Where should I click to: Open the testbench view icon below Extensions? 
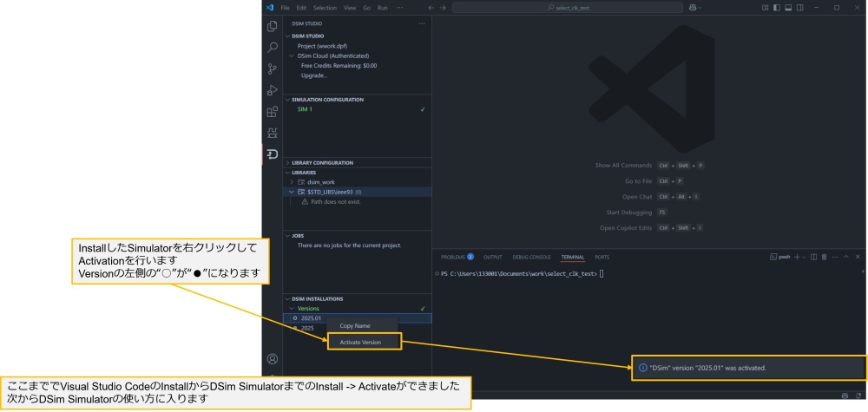point(272,133)
